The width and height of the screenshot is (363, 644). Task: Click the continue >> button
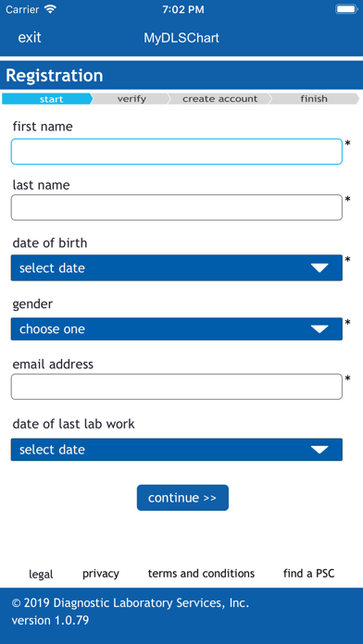pos(182,498)
